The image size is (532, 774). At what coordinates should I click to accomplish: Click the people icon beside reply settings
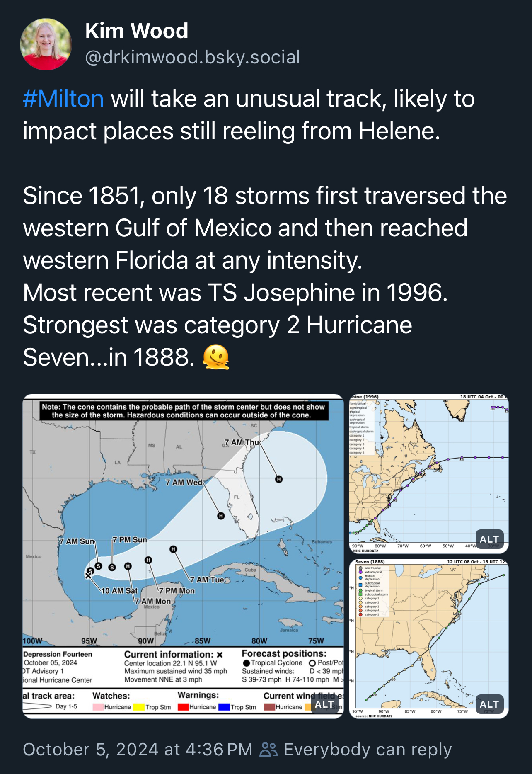[268, 750]
